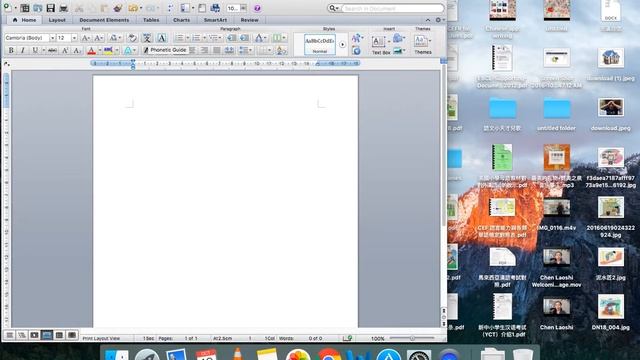Toggle strikethrough formatting
Image resolution: width=640 pixels, height=360 pixels.
click(52, 50)
